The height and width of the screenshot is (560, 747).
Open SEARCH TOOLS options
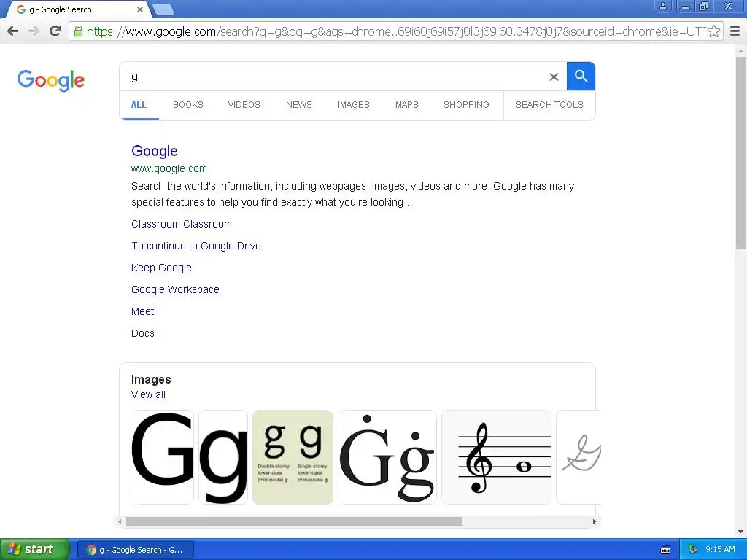(549, 105)
